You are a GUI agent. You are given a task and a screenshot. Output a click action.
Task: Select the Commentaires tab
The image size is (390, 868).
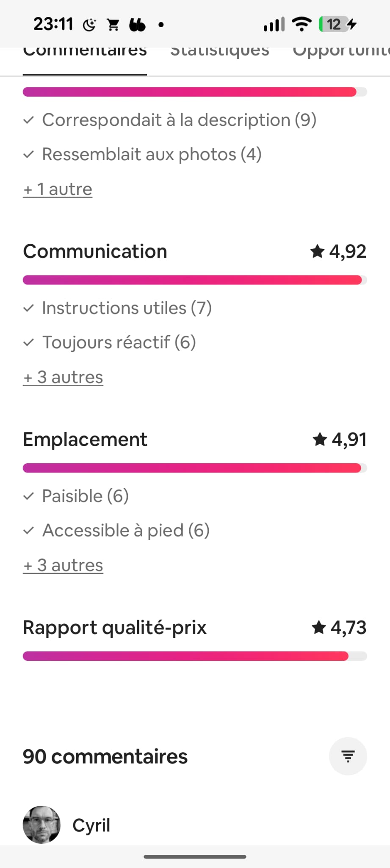tap(85, 53)
